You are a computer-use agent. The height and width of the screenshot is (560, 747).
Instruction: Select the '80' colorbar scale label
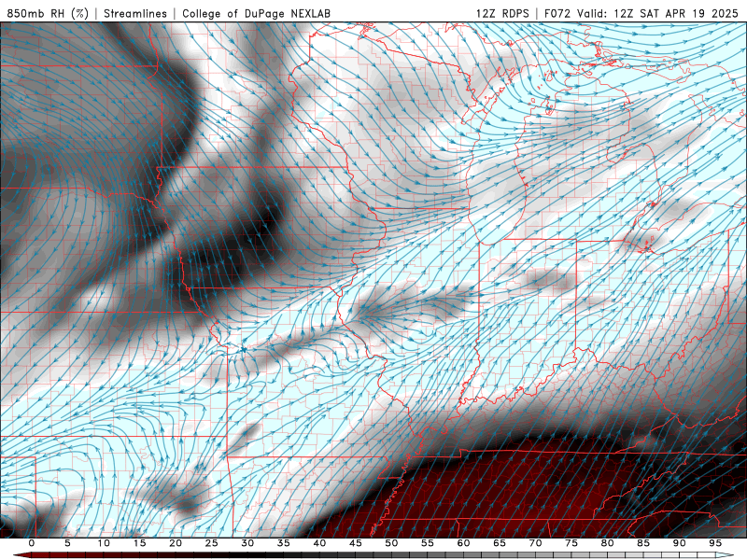click(607, 543)
